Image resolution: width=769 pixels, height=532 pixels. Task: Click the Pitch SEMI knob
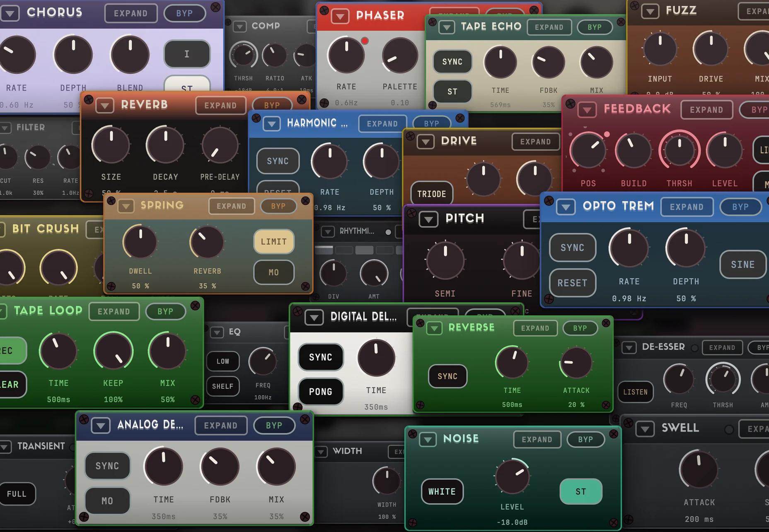[445, 260]
